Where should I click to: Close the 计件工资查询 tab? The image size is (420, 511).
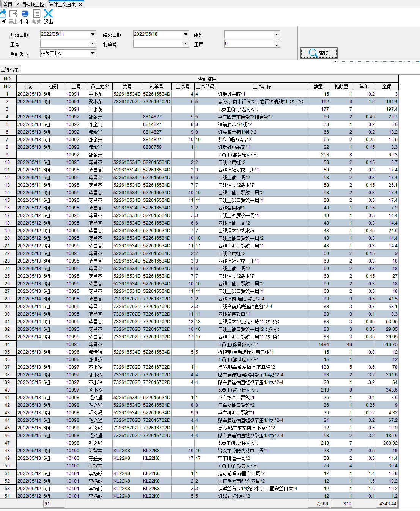(80, 5)
